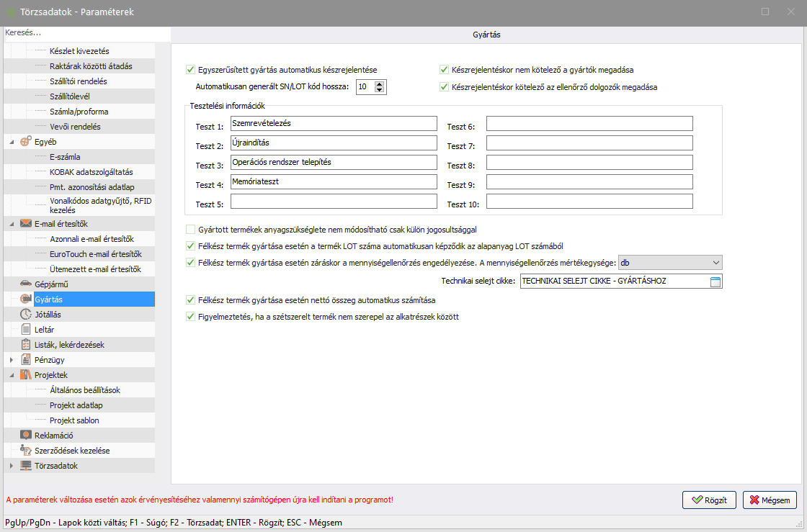Click the Reklamáció icon in sidebar
This screenshot has height=532, width=807.
(25, 436)
